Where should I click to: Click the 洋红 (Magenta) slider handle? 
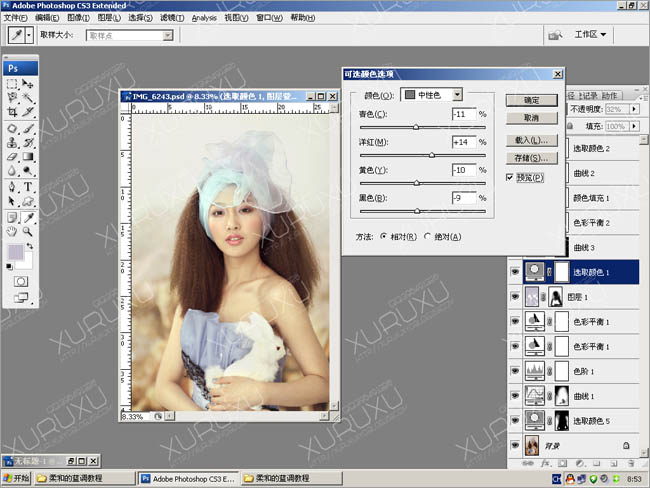432,155
